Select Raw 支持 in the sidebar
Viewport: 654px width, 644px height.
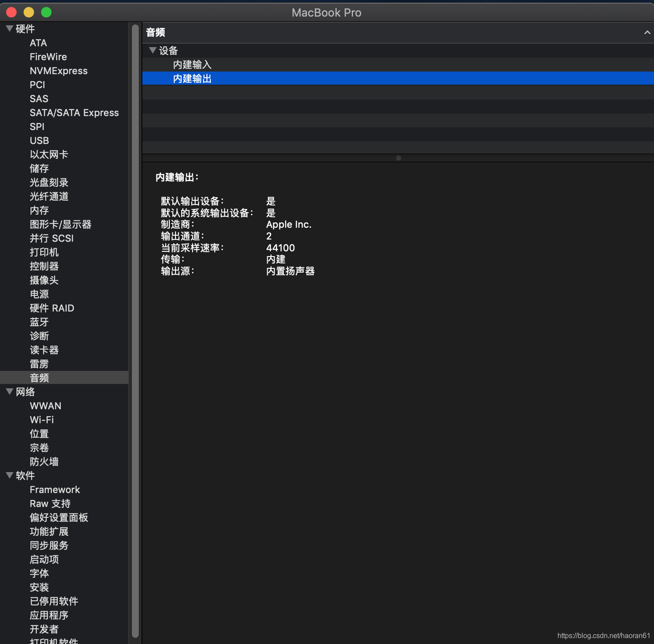click(x=50, y=504)
